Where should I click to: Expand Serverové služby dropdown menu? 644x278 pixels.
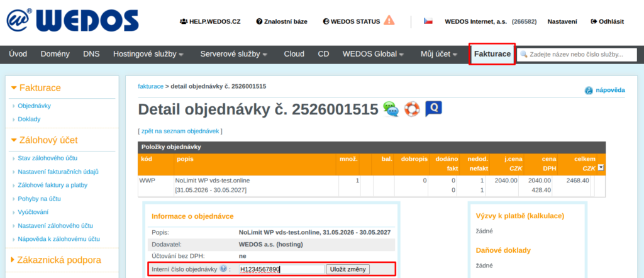(x=234, y=54)
